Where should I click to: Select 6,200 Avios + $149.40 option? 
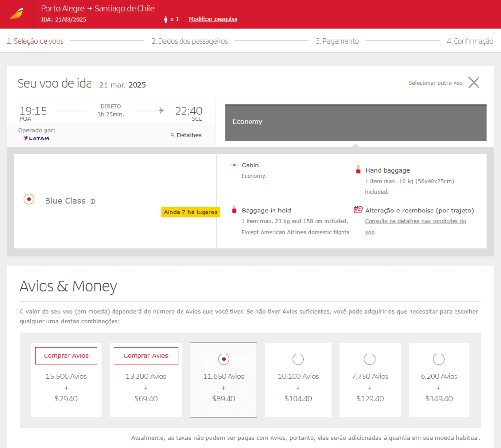pyautogui.click(x=439, y=359)
